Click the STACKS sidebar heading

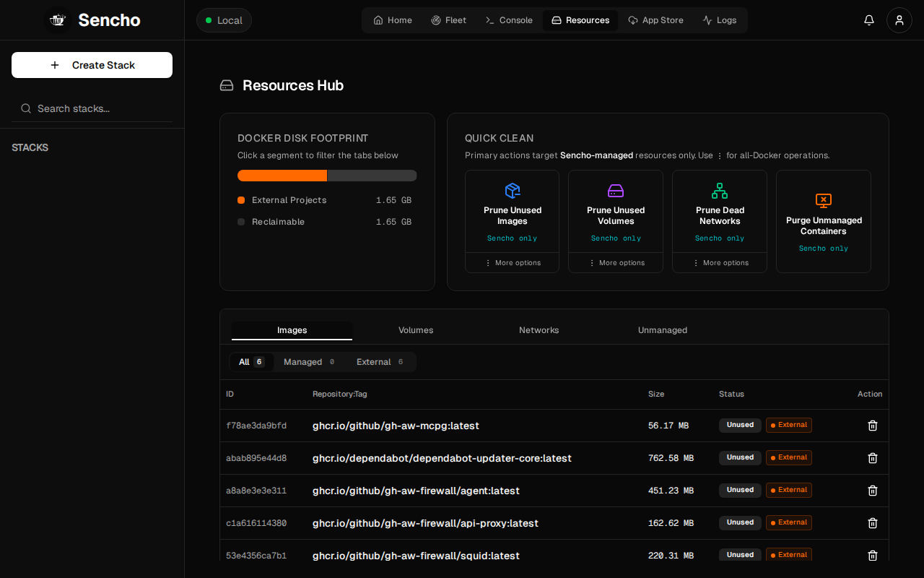[x=30, y=147]
